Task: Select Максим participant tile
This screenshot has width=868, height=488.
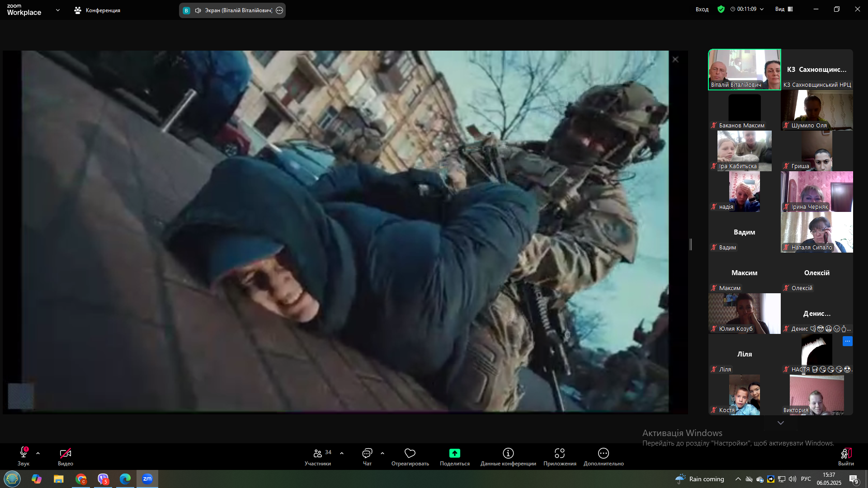Action: (745, 273)
